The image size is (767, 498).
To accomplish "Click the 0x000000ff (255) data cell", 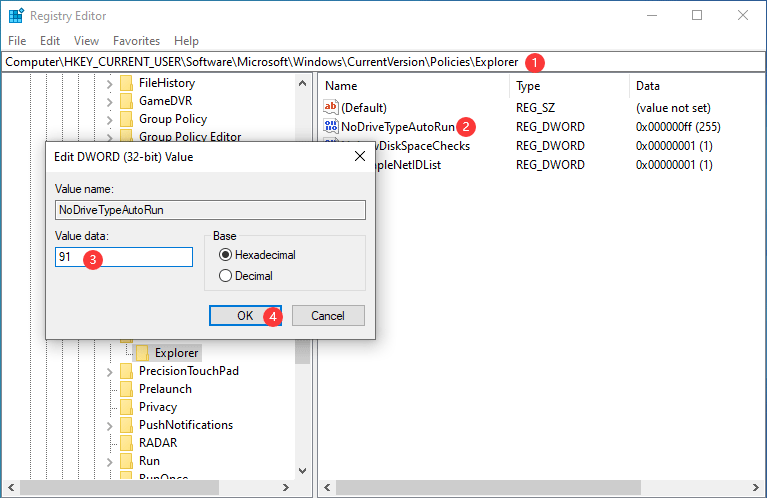I will tap(678, 127).
